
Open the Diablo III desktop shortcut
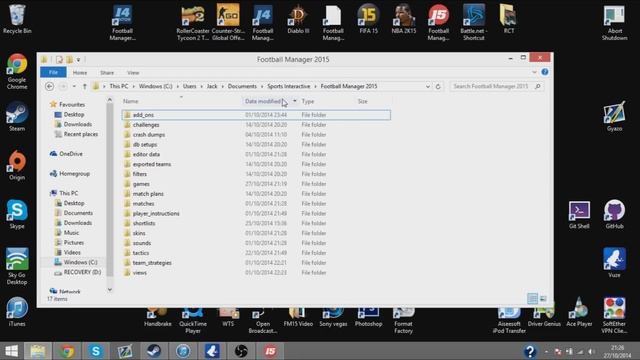click(x=298, y=19)
